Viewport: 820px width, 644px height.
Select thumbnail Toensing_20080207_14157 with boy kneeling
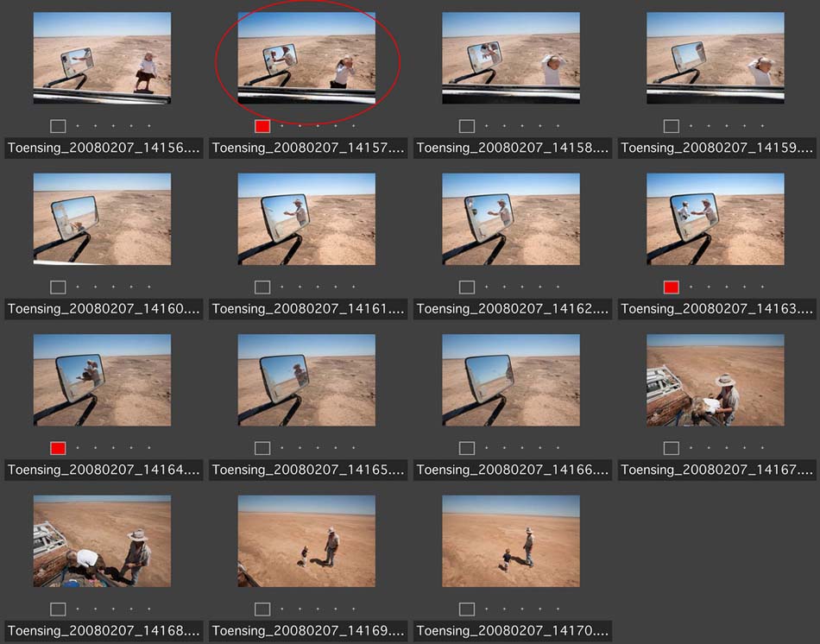(x=306, y=58)
